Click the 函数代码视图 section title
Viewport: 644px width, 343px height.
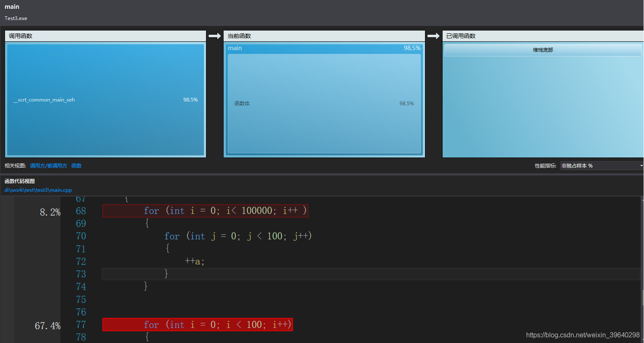click(20, 181)
